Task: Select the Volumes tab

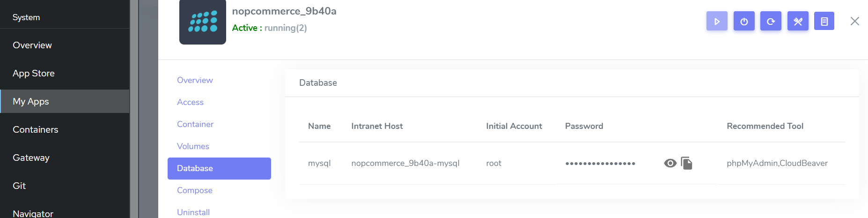Action: coord(193,146)
